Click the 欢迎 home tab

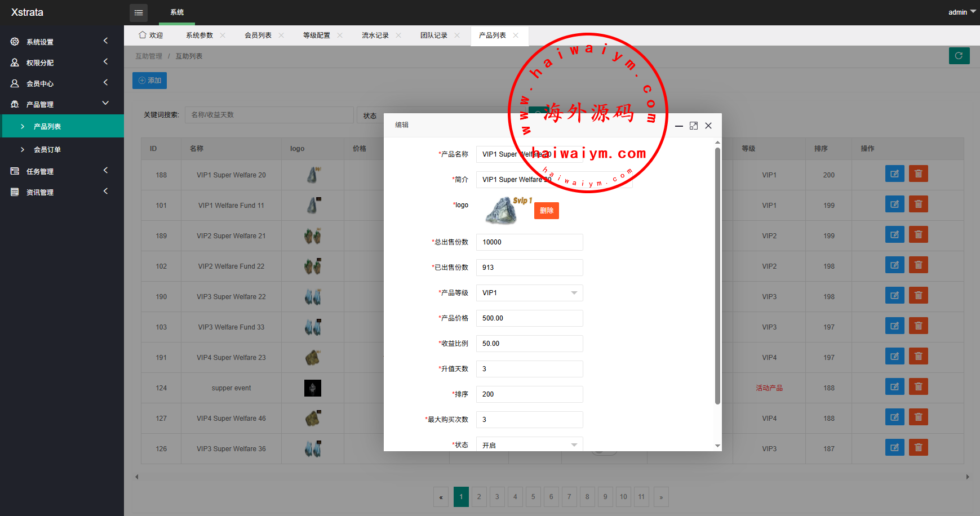coord(151,35)
